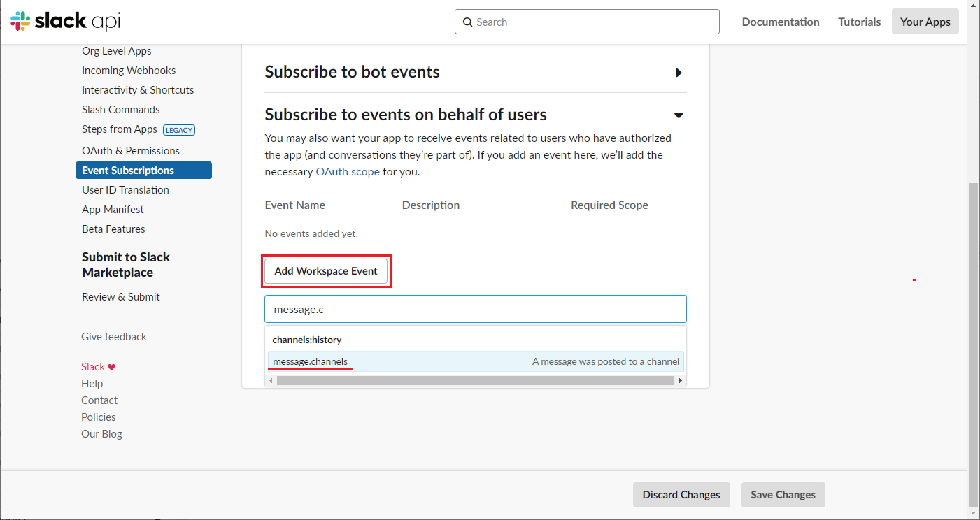980x520 pixels.
Task: Click the event search field containing message.c
Action: pos(476,309)
